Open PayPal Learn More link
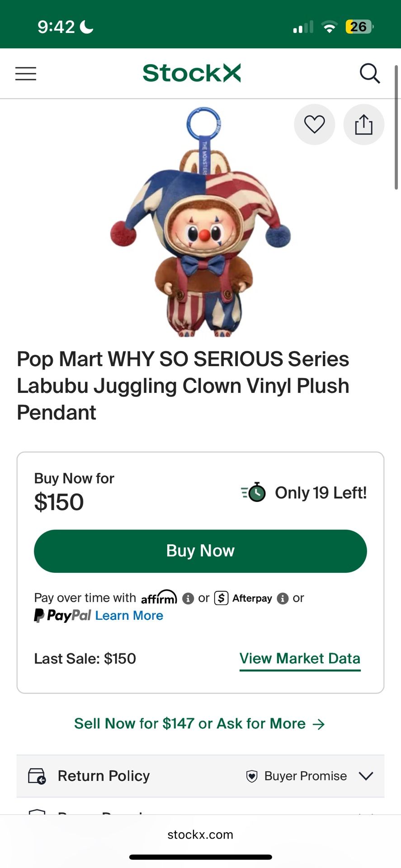Screen dimensions: 401x868 click(x=129, y=615)
